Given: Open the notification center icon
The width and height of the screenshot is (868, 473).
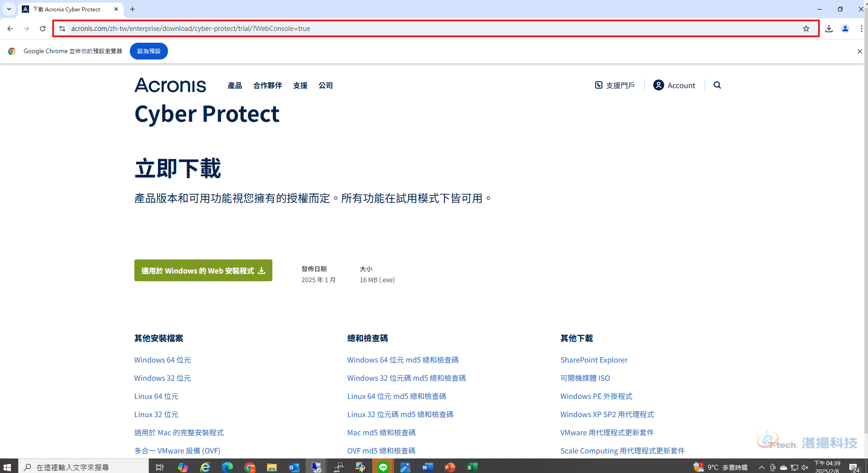Looking at the screenshot, I should [854, 467].
